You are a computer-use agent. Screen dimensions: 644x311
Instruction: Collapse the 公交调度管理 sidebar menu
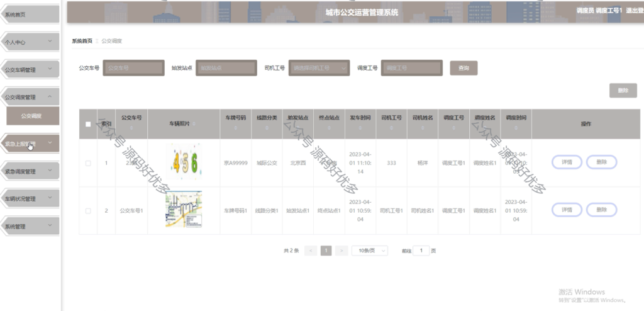[30, 97]
